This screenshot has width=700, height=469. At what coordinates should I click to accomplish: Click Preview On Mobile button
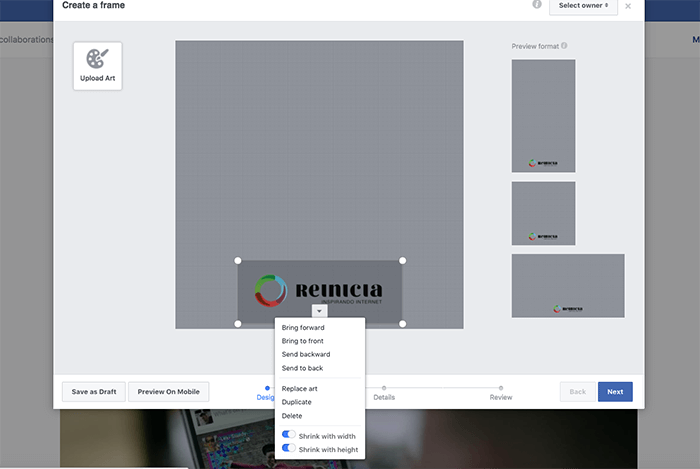[168, 392]
